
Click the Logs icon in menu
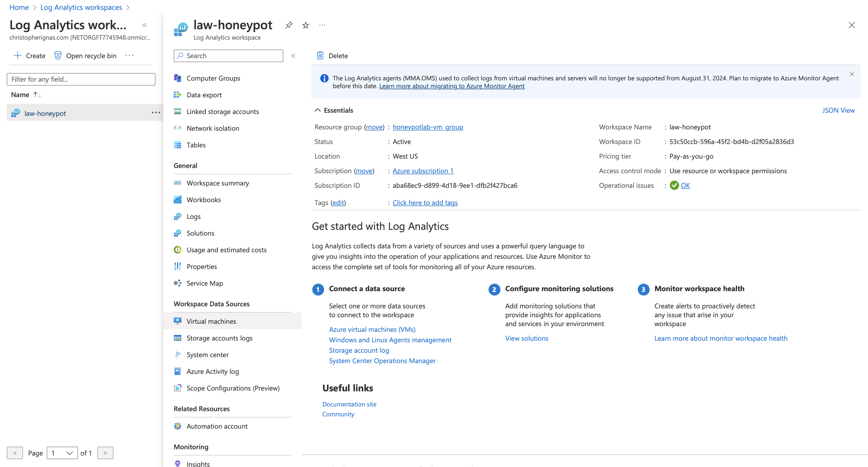(178, 216)
